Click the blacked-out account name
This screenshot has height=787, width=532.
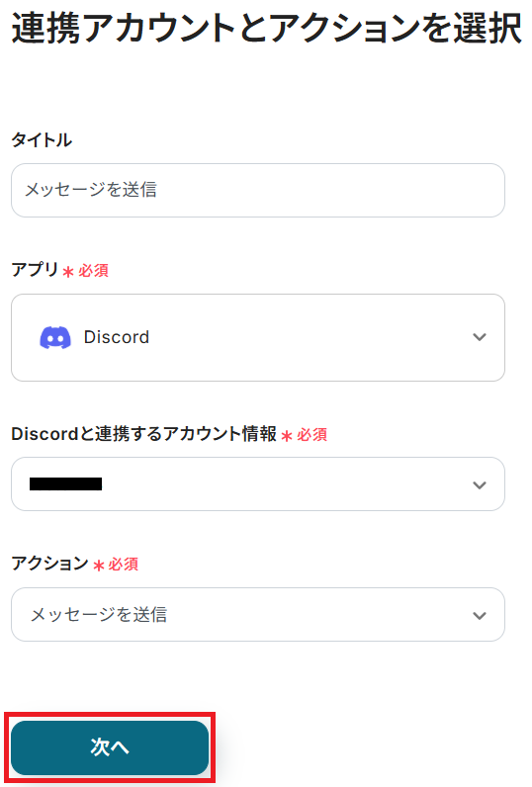pos(65,483)
